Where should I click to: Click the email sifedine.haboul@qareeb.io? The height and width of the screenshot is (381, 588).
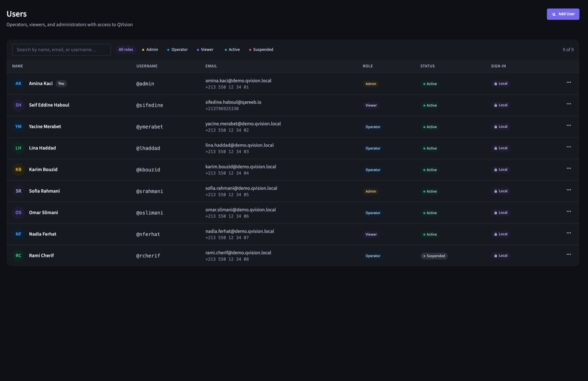click(x=233, y=102)
